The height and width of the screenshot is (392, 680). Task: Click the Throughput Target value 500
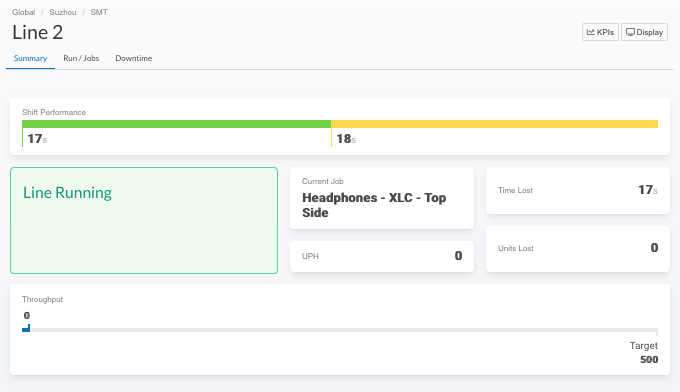(649, 359)
